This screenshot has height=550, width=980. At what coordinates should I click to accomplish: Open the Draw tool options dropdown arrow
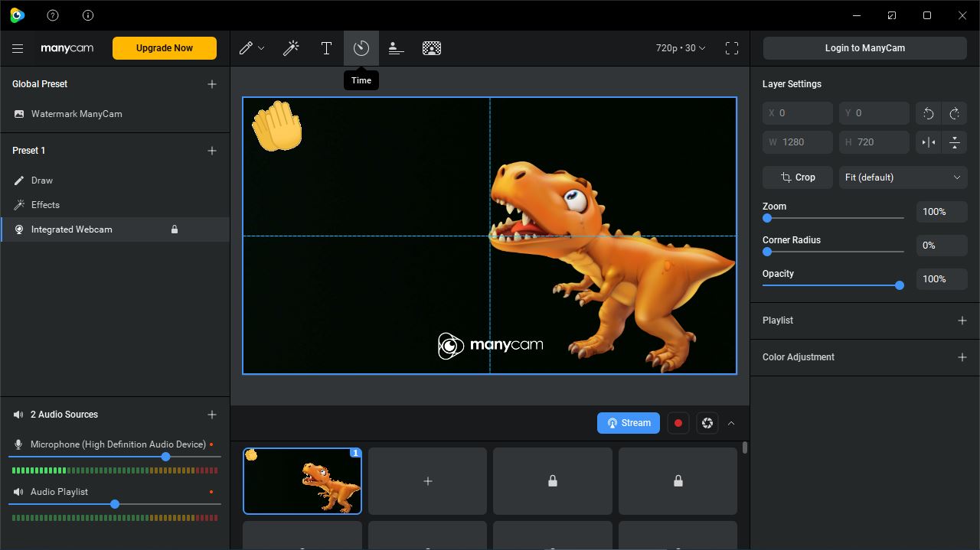(x=262, y=48)
